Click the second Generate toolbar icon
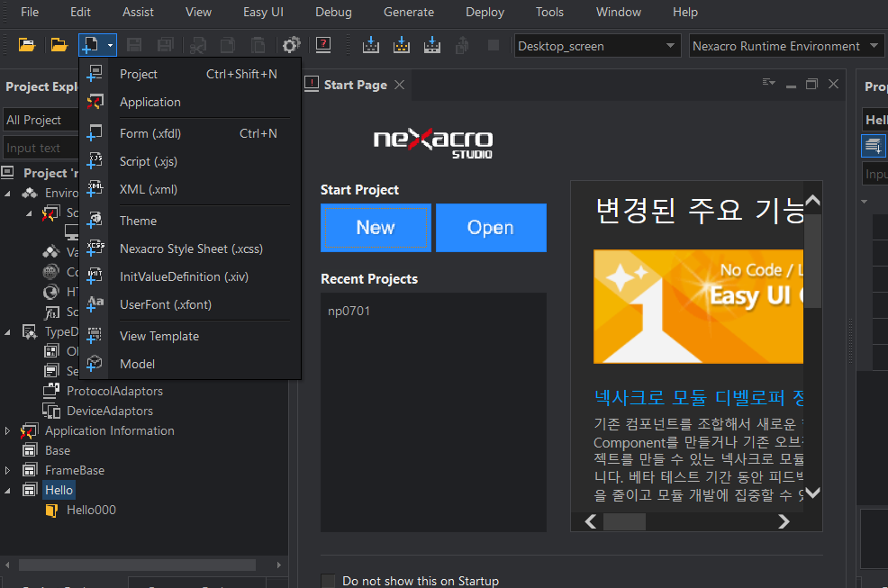Image resolution: width=888 pixels, height=588 pixels. 402,45
